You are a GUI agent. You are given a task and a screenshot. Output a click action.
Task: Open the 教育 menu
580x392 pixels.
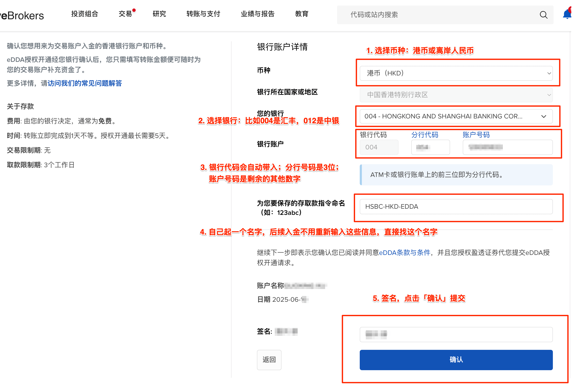302,14
